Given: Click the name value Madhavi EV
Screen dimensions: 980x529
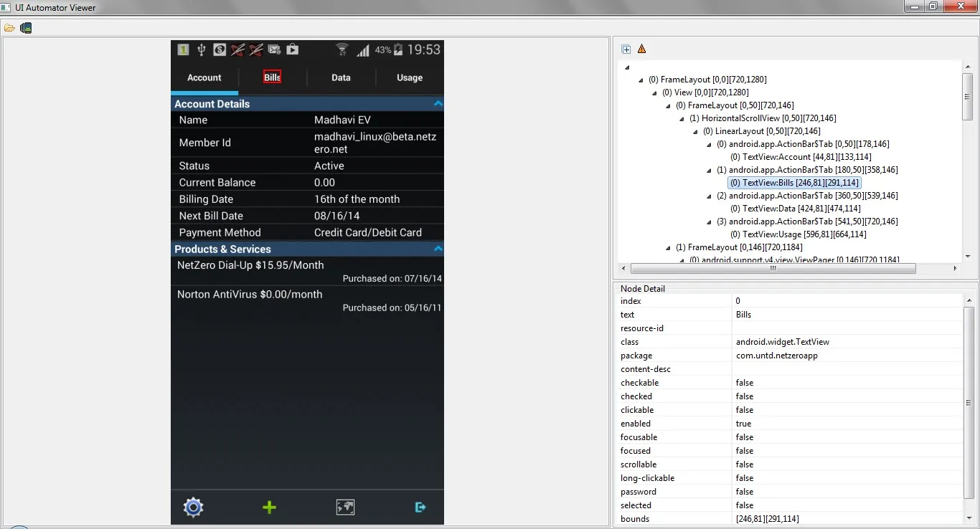Looking at the screenshot, I should point(342,120).
